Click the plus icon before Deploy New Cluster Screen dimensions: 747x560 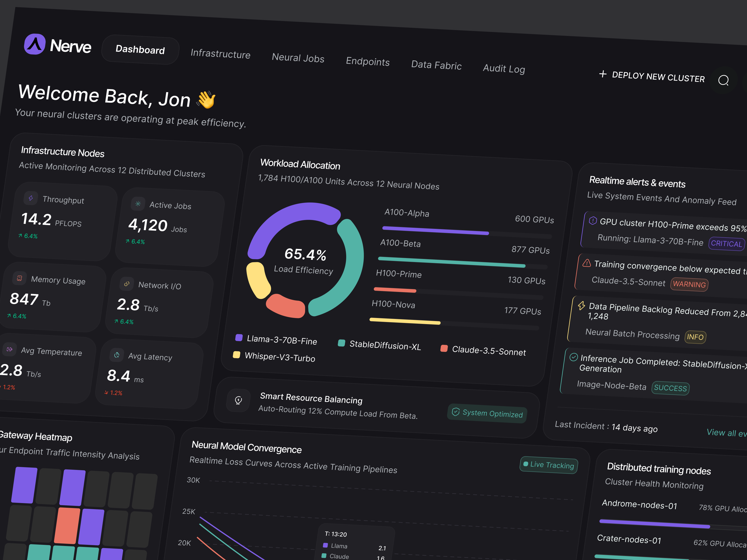point(603,74)
